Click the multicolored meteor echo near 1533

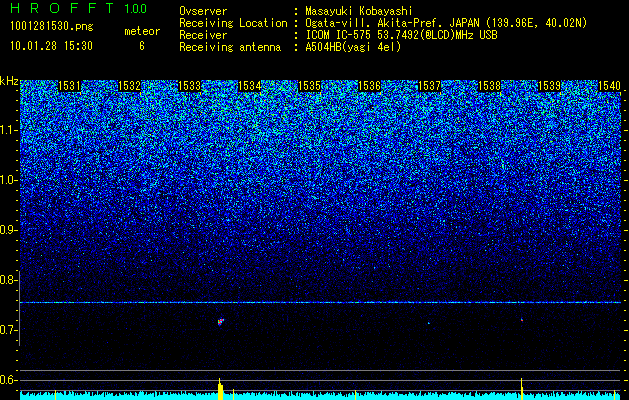coord(221,322)
